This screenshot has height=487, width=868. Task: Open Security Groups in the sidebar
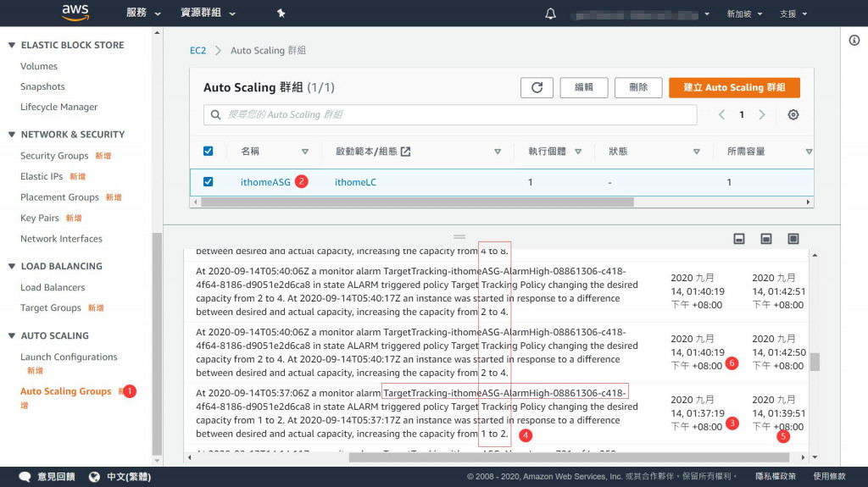pyautogui.click(x=54, y=156)
